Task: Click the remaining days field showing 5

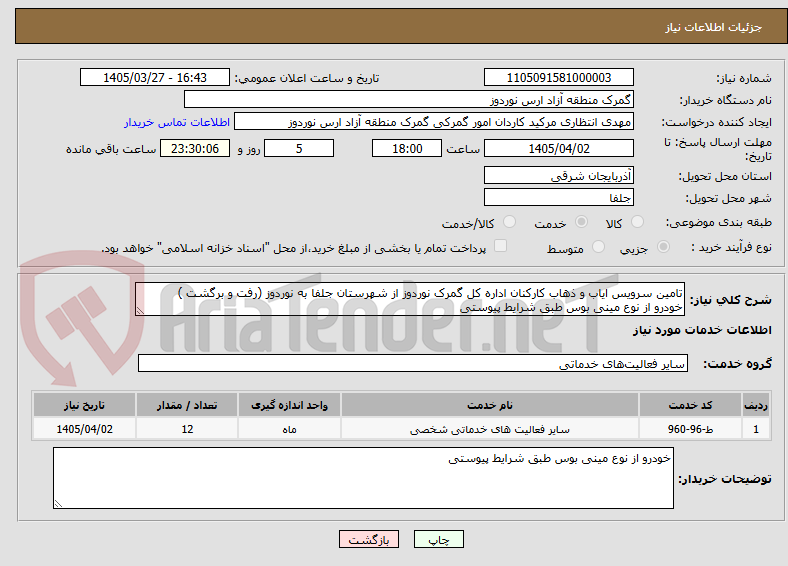Action: (299, 148)
